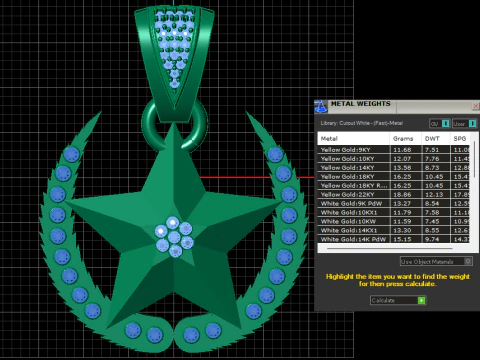This screenshot has height=360, width=480.
Task: Sort by the DWT column header
Action: tap(435, 138)
